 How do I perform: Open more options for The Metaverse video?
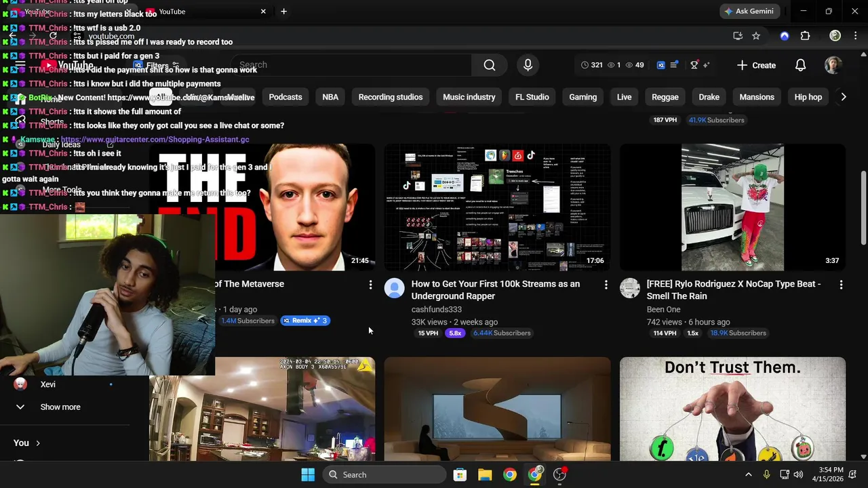[370, 285]
